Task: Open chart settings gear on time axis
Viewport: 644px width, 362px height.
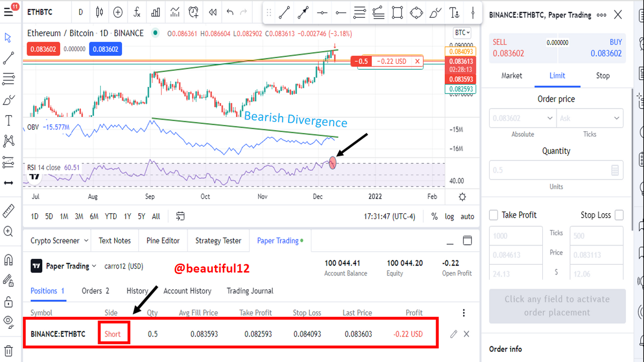Action: (x=462, y=197)
